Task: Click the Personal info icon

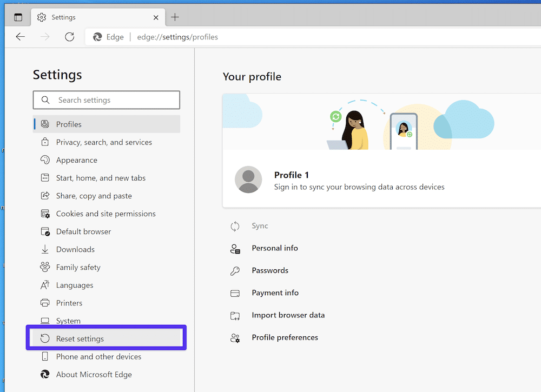Action: tap(236, 248)
